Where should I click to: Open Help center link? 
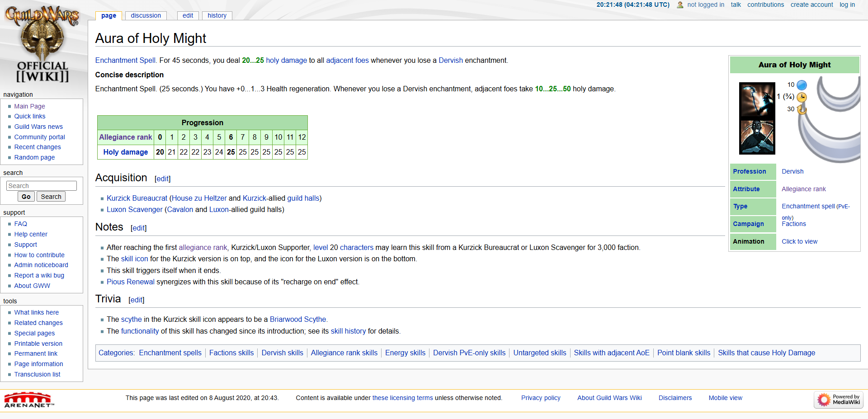(30, 234)
